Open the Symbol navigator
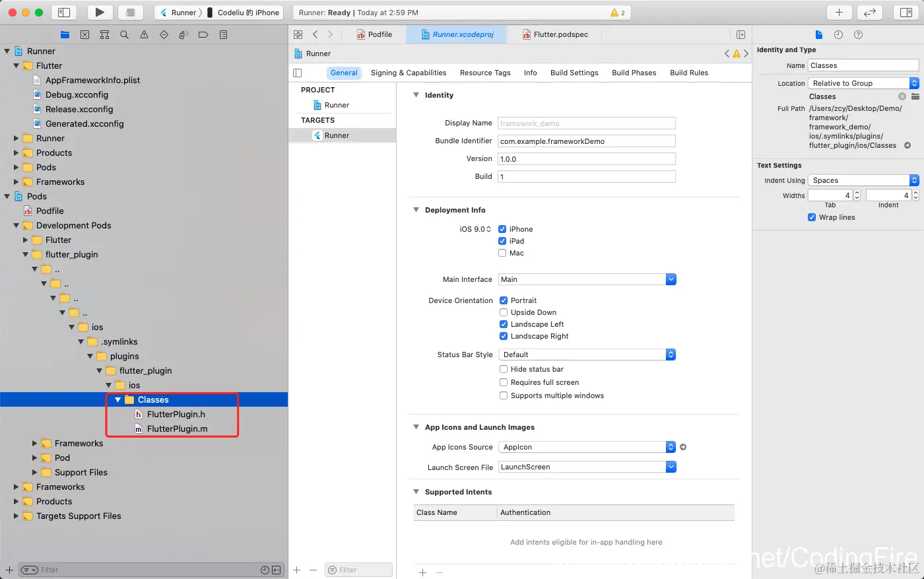Image resolution: width=924 pixels, height=579 pixels. [104, 35]
